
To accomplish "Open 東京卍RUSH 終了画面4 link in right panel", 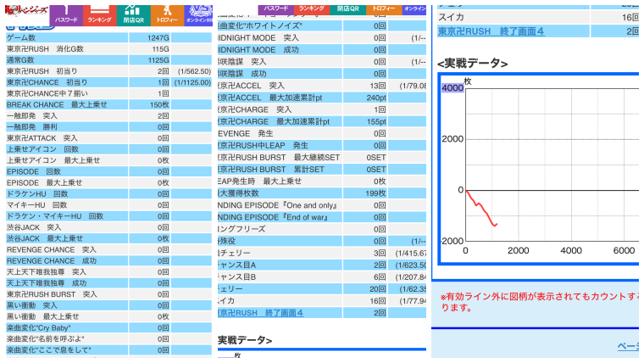I will (491, 31).
